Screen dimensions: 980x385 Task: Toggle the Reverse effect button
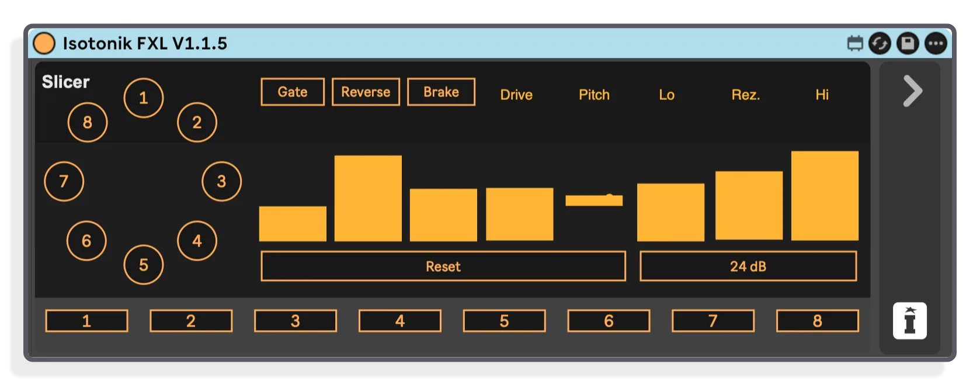(x=366, y=92)
